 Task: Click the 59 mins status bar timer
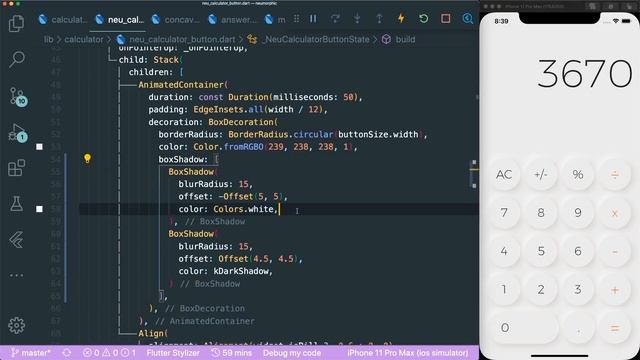231,353
